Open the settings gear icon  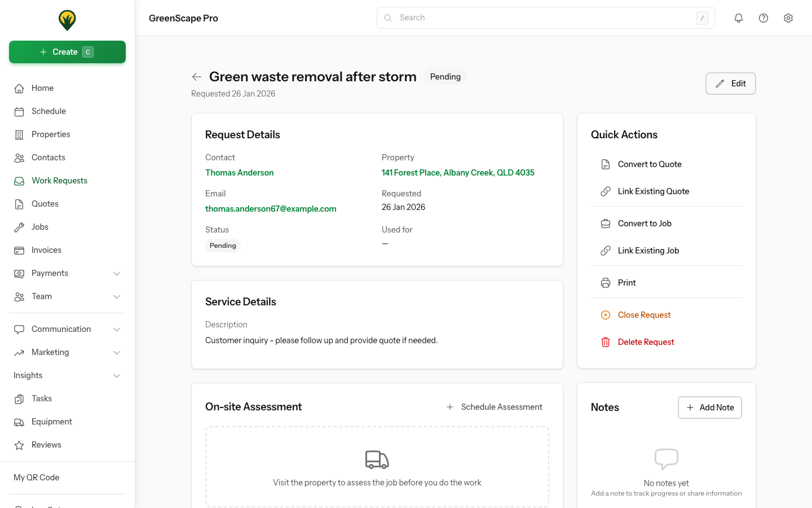pos(788,17)
